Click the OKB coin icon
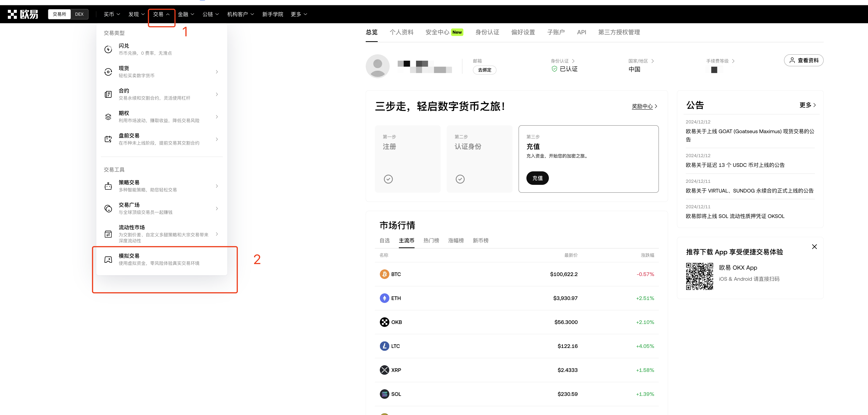 (x=384, y=322)
